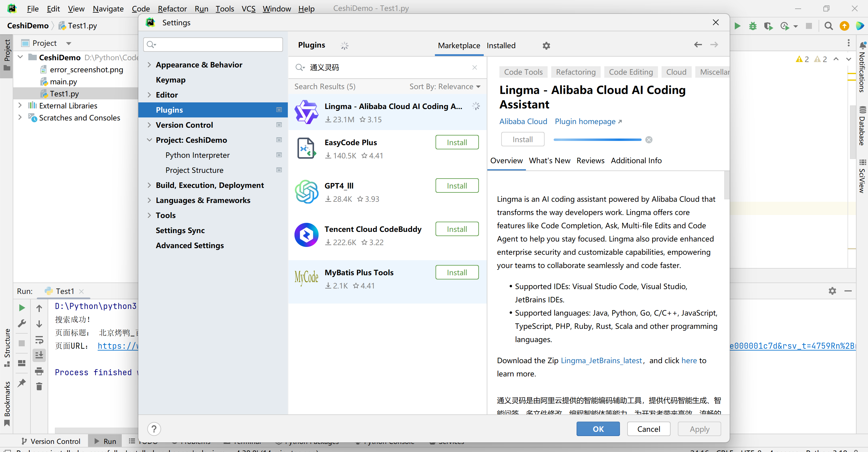Open the SciView side tool window
The width and height of the screenshot is (868, 452).
tap(862, 176)
